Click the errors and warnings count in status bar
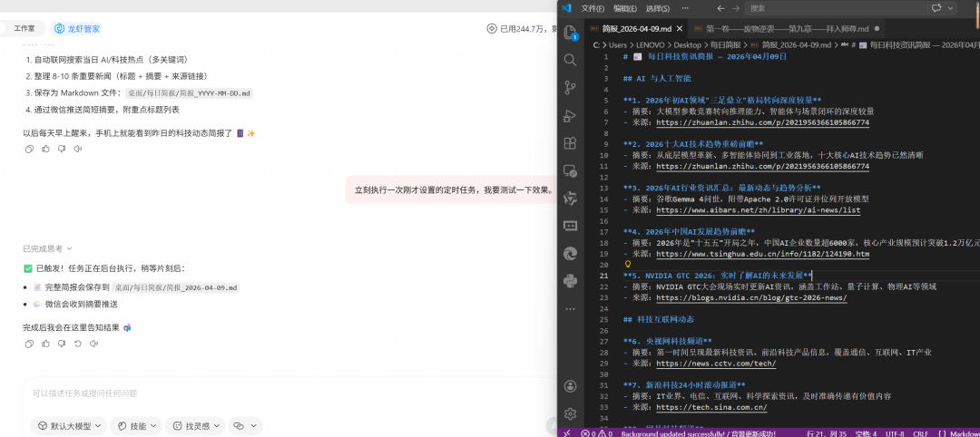 coord(596,433)
